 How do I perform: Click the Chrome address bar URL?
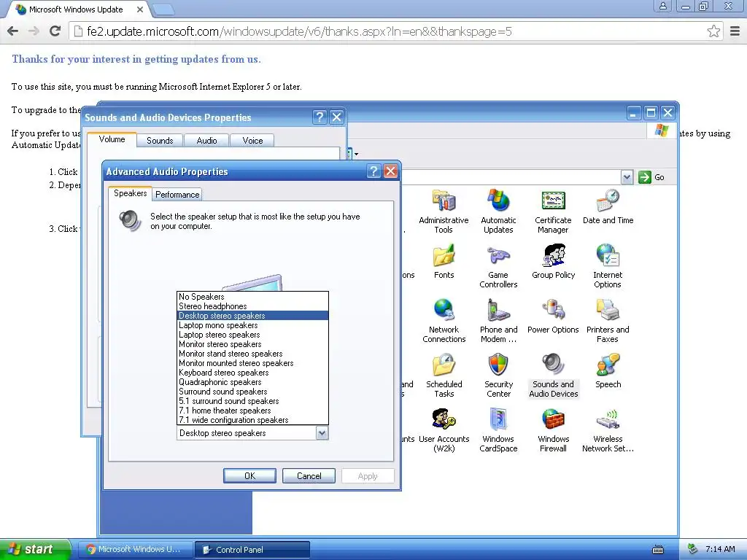coord(299,31)
